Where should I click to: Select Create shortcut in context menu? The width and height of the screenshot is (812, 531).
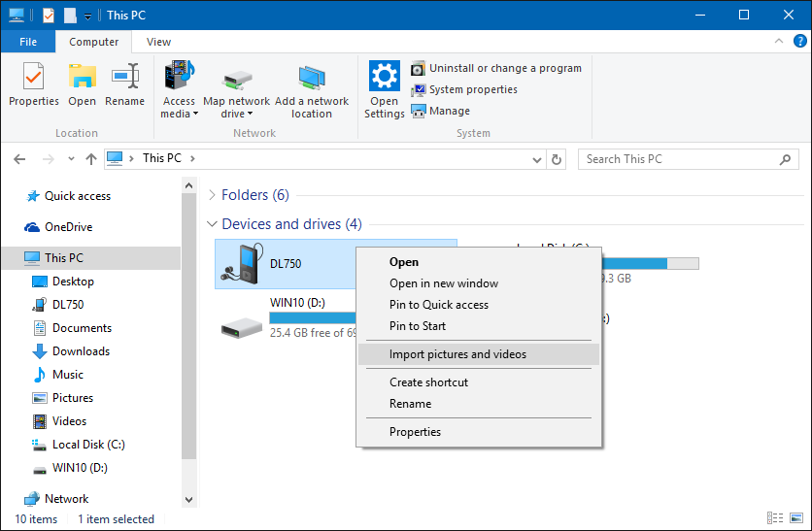point(479,382)
